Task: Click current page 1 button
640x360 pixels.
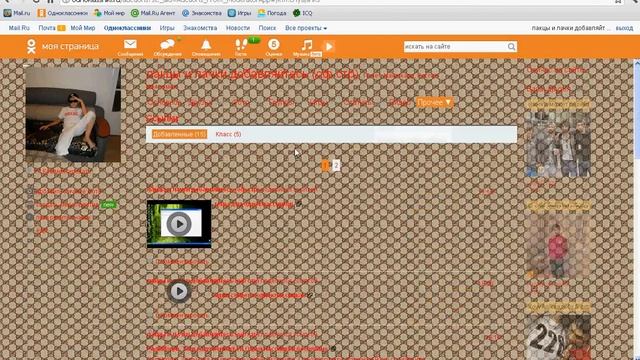Action: [325, 165]
